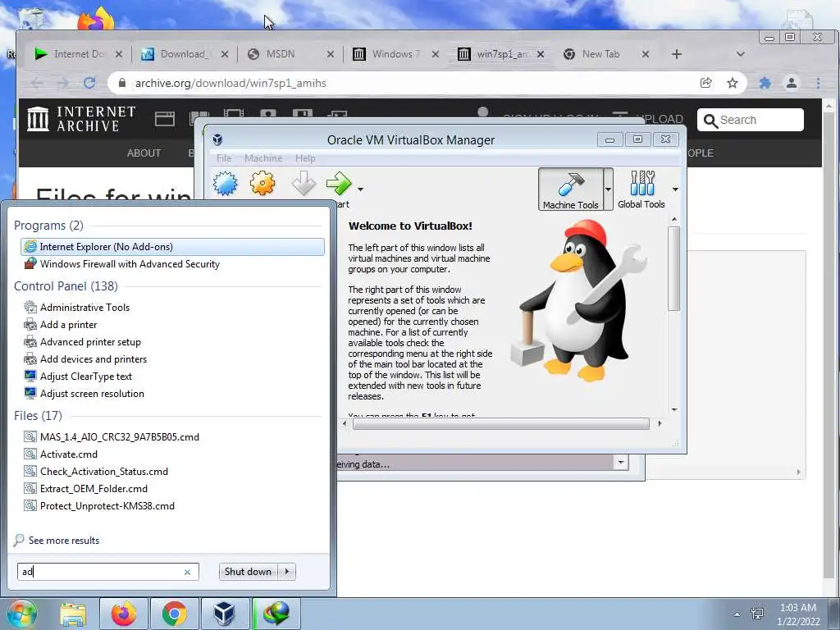Click the Programs (2) group header
This screenshot has height=630, width=840.
[x=48, y=225]
